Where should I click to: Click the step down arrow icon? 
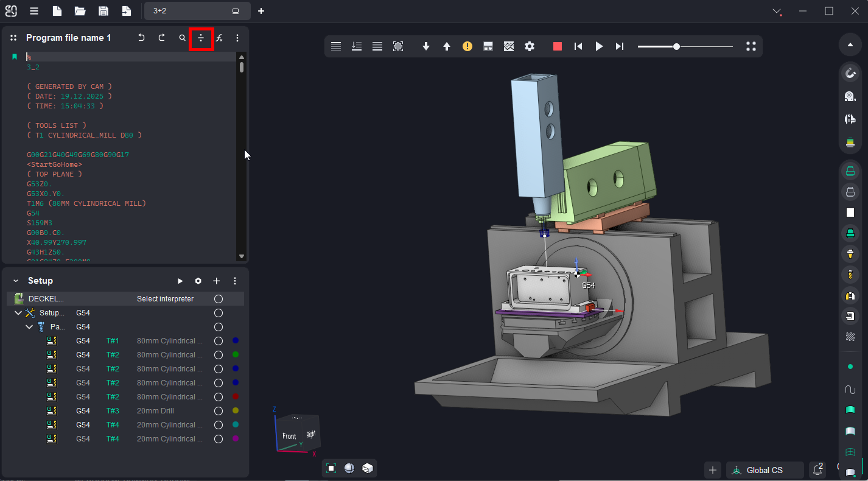point(426,46)
